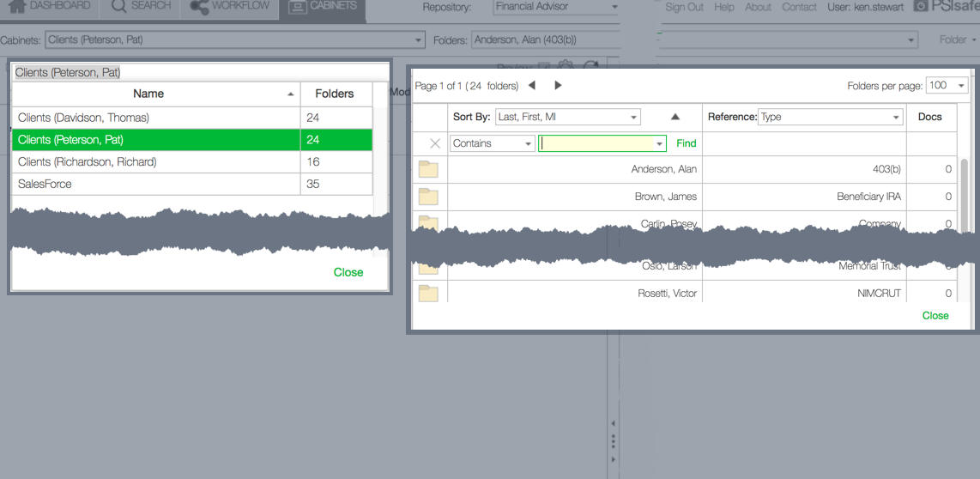Sort cabinets by the Name column arrow
The height and width of the screenshot is (479, 980).
[x=291, y=94]
